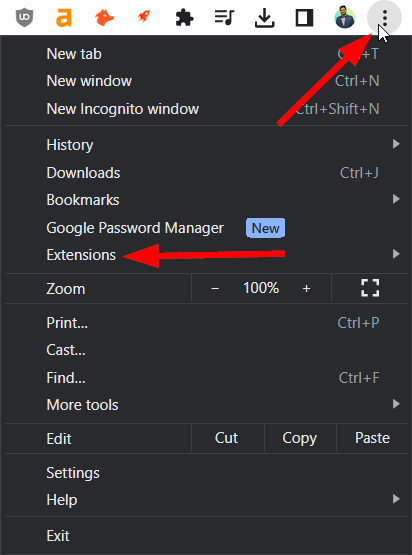Click the rocket extension icon

(144, 17)
